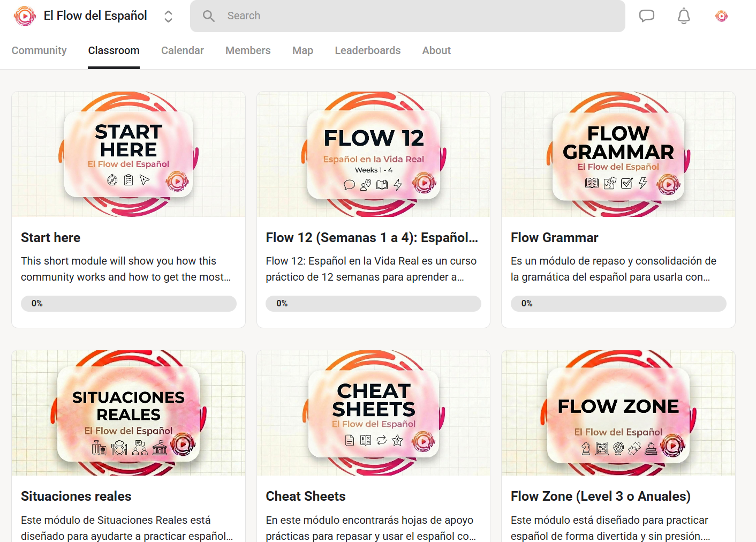Screen dimensions: 756x542
Task: Click the "Flow Zone (Level 3 o Anuales)" title
Action: click(x=601, y=496)
